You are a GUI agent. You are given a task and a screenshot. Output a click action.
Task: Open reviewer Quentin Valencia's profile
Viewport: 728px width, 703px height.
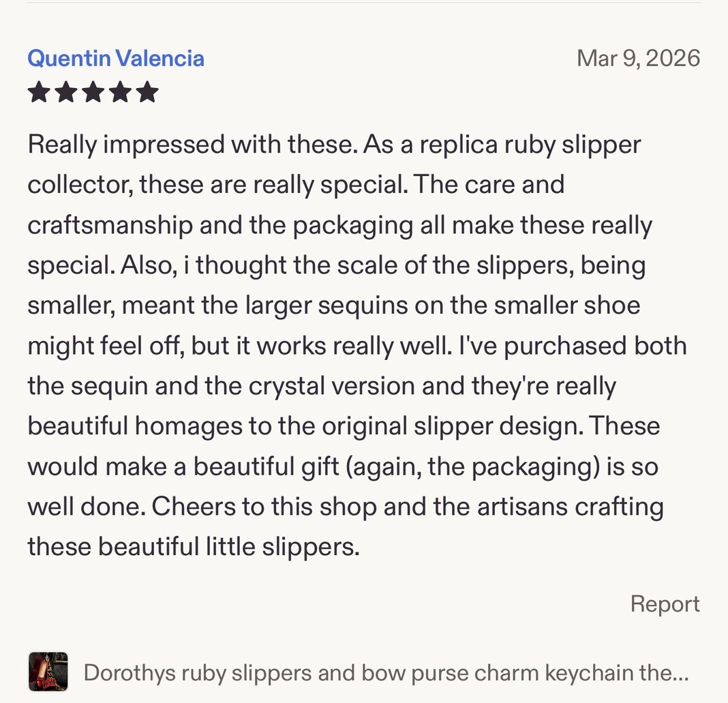(x=116, y=58)
